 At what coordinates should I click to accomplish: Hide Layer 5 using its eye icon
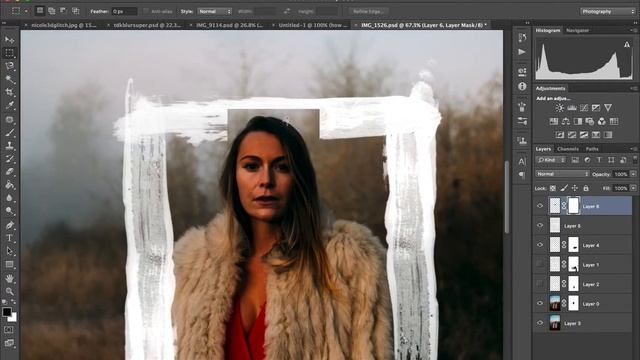540,225
